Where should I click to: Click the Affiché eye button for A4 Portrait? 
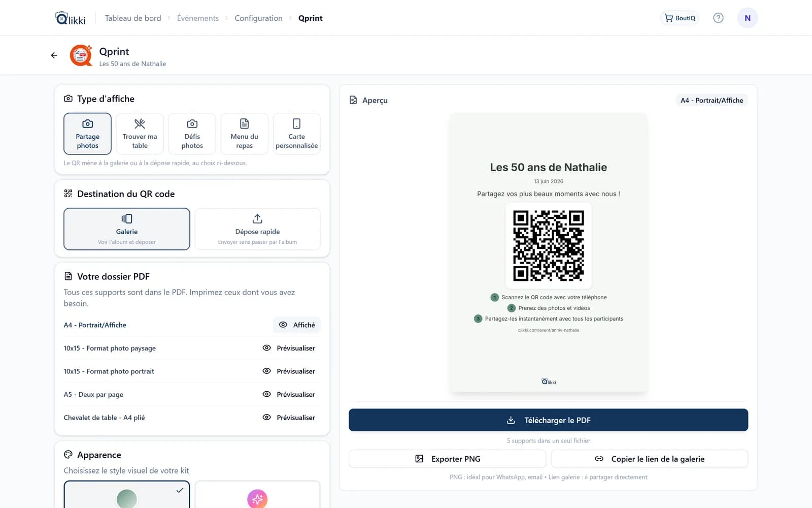click(297, 325)
